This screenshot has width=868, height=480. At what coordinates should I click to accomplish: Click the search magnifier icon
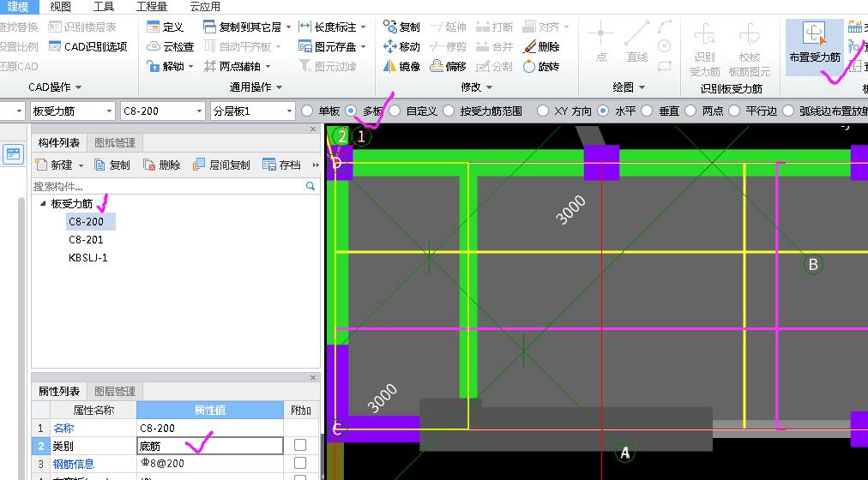[x=310, y=186]
